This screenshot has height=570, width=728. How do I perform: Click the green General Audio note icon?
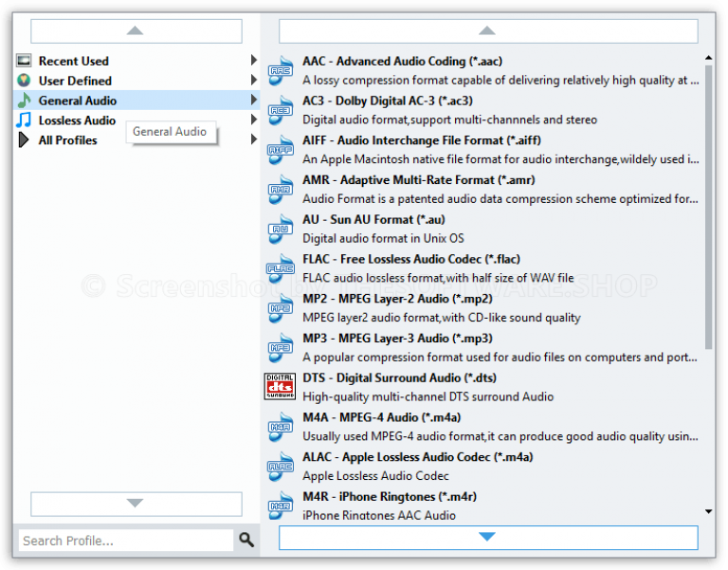point(24,100)
